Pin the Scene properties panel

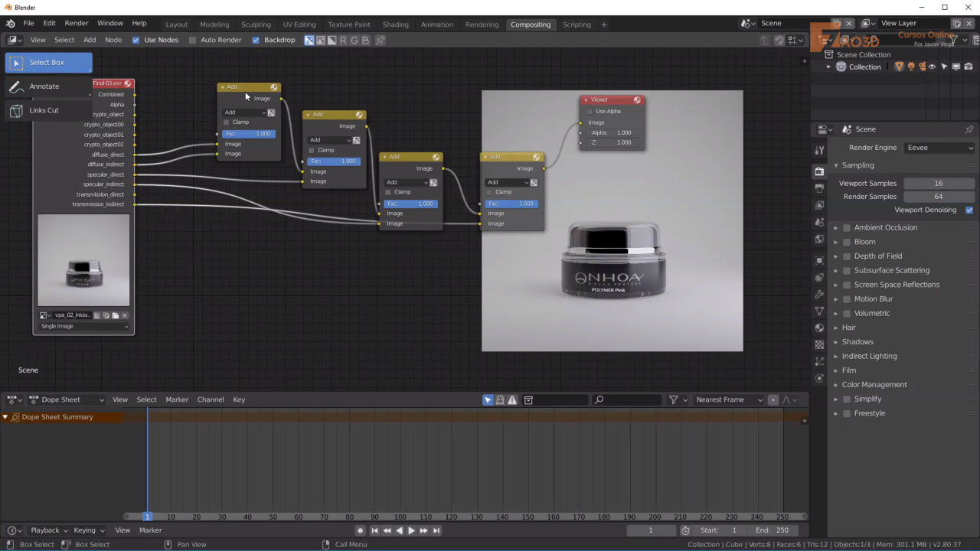[x=969, y=129]
